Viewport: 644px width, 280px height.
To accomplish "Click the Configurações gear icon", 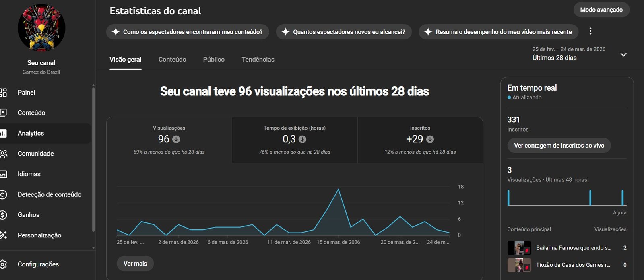I will (3, 264).
